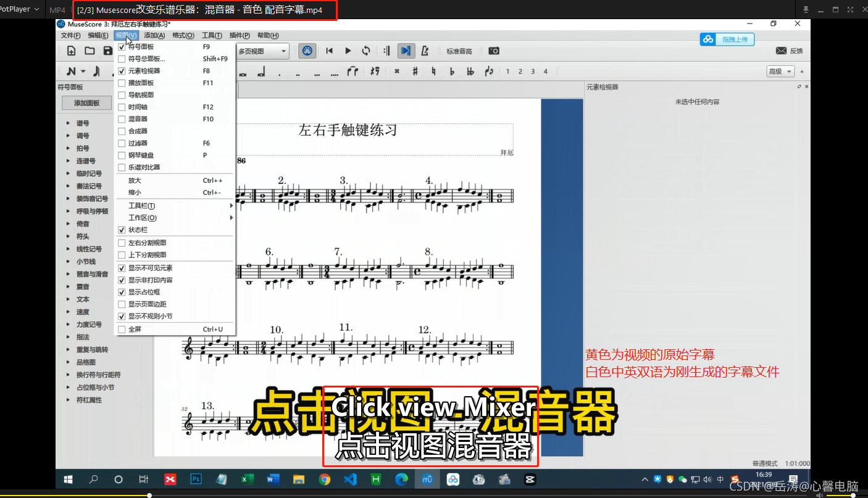Viewport: 868px width, 498px height.
Task: Toggle 符号面板 checkbox in view menu
Action: coord(122,47)
